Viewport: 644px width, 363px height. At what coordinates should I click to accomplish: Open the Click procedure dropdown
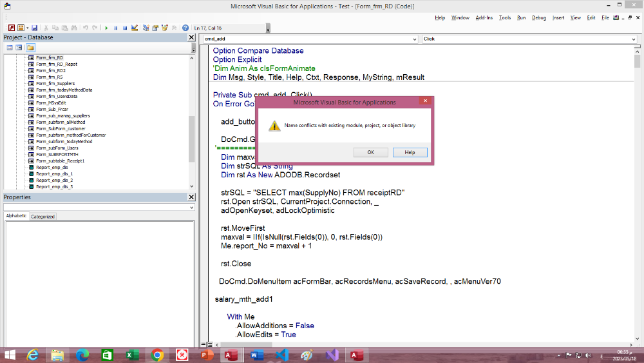click(x=633, y=39)
